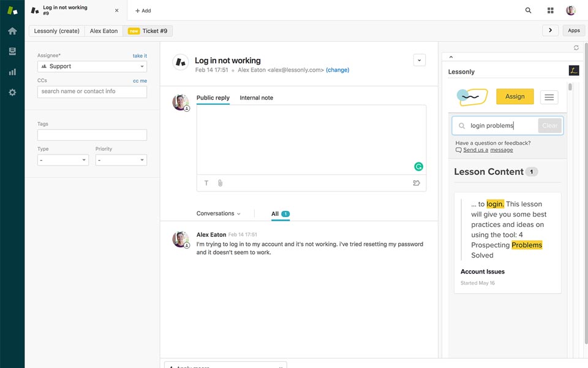Click the Lessonly squiggle logo
Image resolution: width=588 pixels, height=368 pixels.
pos(472,97)
